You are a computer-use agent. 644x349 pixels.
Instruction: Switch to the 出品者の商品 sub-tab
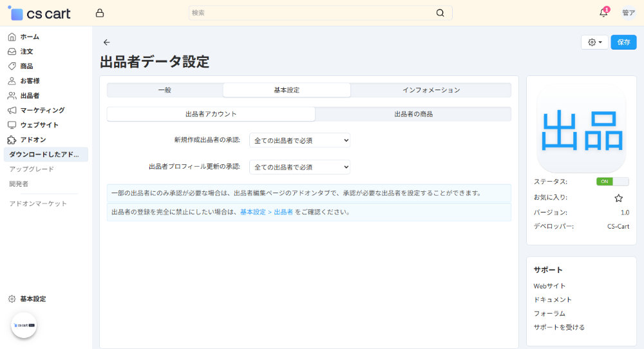pyautogui.click(x=413, y=114)
